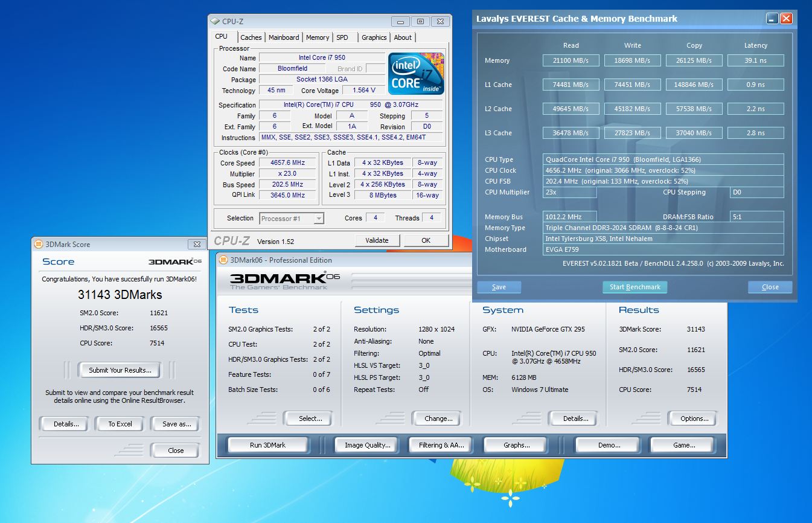Click Close button in EVEREST benchmark window

click(x=770, y=287)
